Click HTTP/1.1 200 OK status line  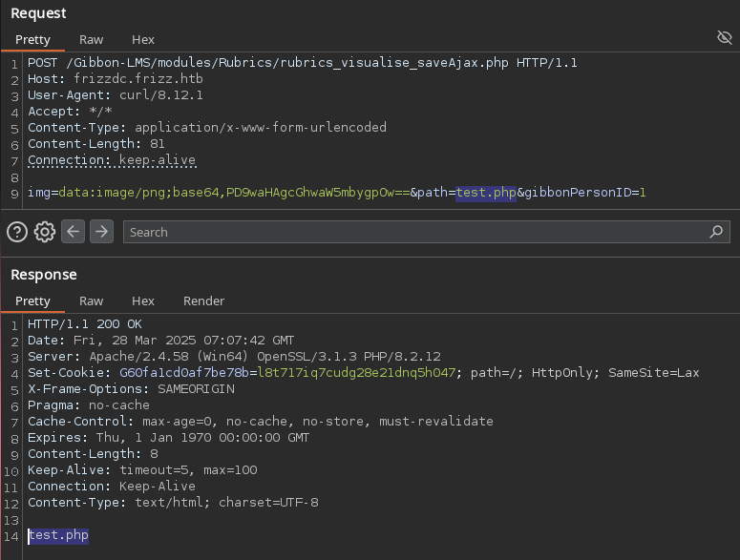(x=84, y=323)
